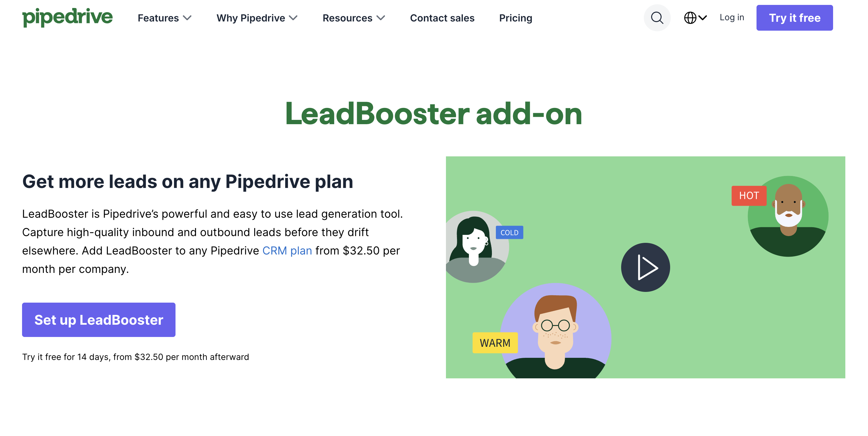Image resolution: width=868 pixels, height=436 pixels.
Task: Click 'Get more leads on any Pipedrive plan'
Action: click(x=188, y=182)
